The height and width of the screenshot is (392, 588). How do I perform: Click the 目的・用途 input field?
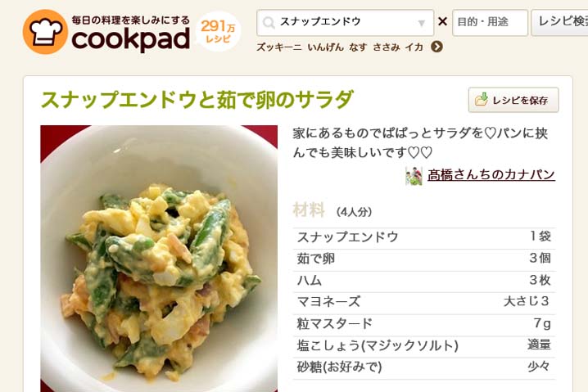[x=490, y=23]
